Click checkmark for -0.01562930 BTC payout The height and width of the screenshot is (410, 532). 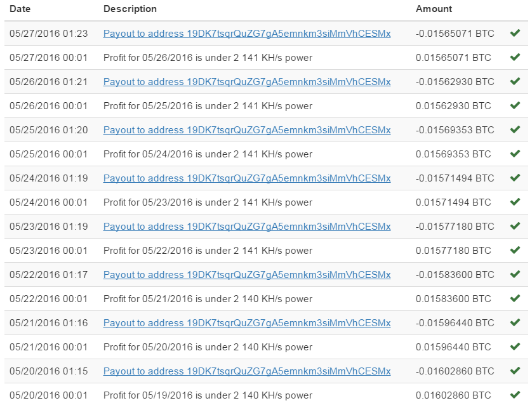click(515, 81)
